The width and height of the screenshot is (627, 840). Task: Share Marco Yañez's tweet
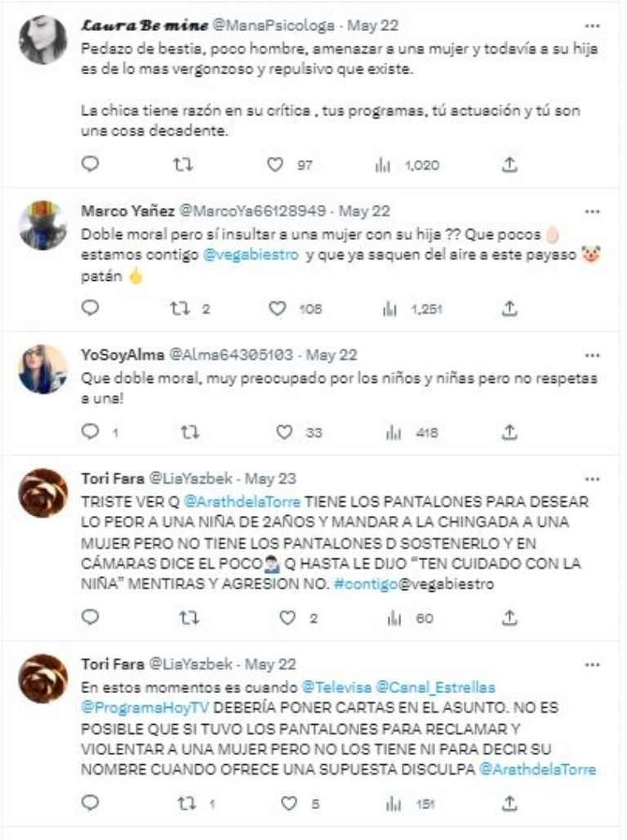pos(509,309)
